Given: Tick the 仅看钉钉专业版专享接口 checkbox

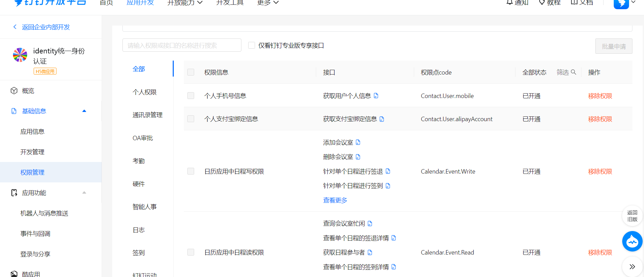Looking at the screenshot, I should (252, 45).
